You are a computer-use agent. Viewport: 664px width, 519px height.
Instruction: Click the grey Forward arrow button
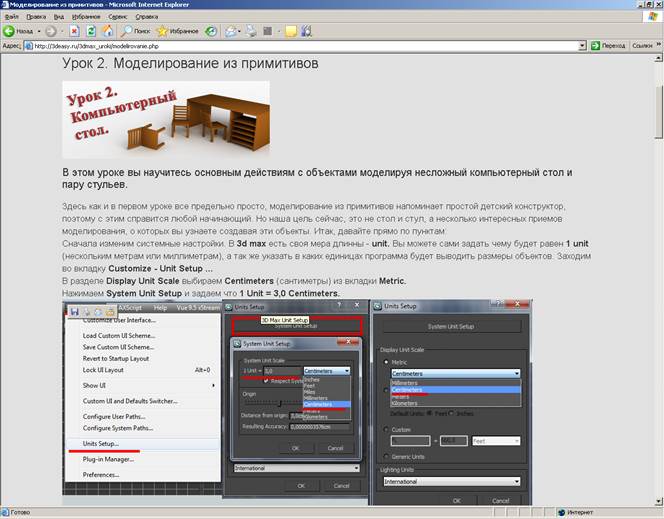tap(50, 31)
